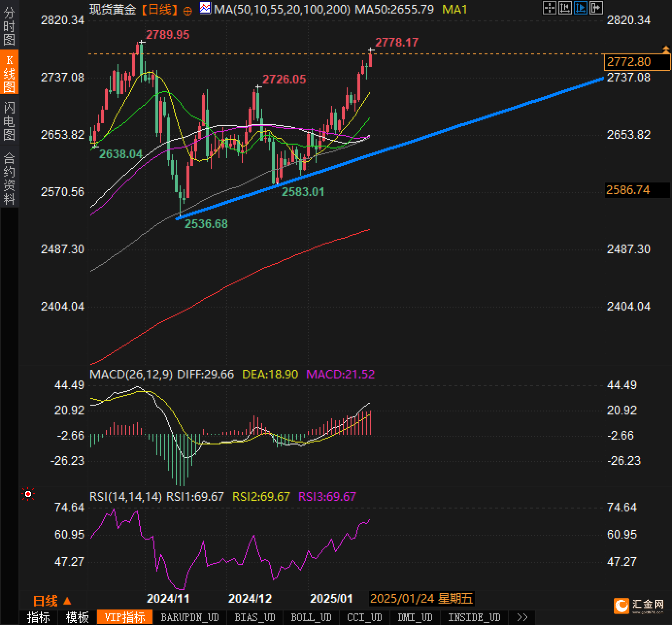This screenshot has height=625, width=672.
Task: Click the 2024/11 date axis label
Action: pyautogui.click(x=168, y=598)
